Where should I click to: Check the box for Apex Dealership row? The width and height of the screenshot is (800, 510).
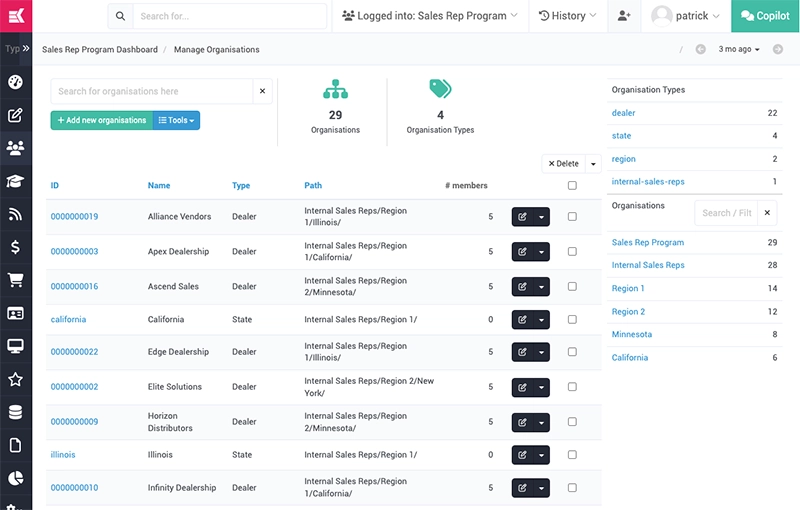tap(572, 252)
